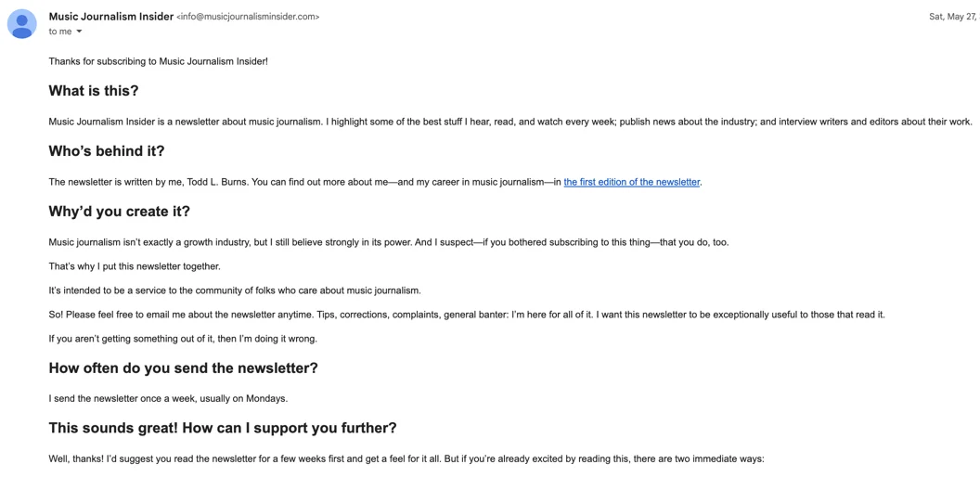Click the sender name Music Journalism Insider
Screen dimensions: 980x477
coord(110,17)
